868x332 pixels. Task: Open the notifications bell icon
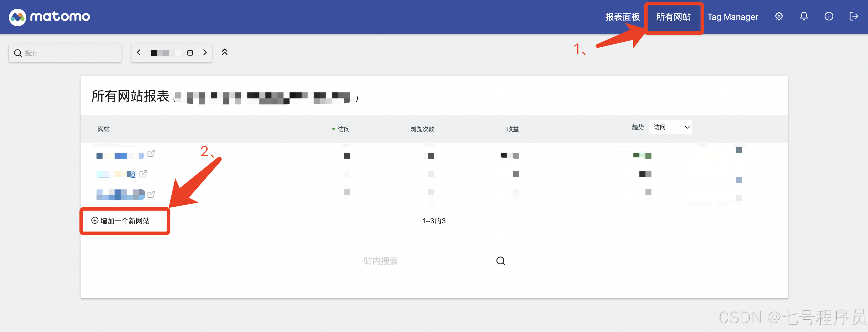(x=804, y=16)
